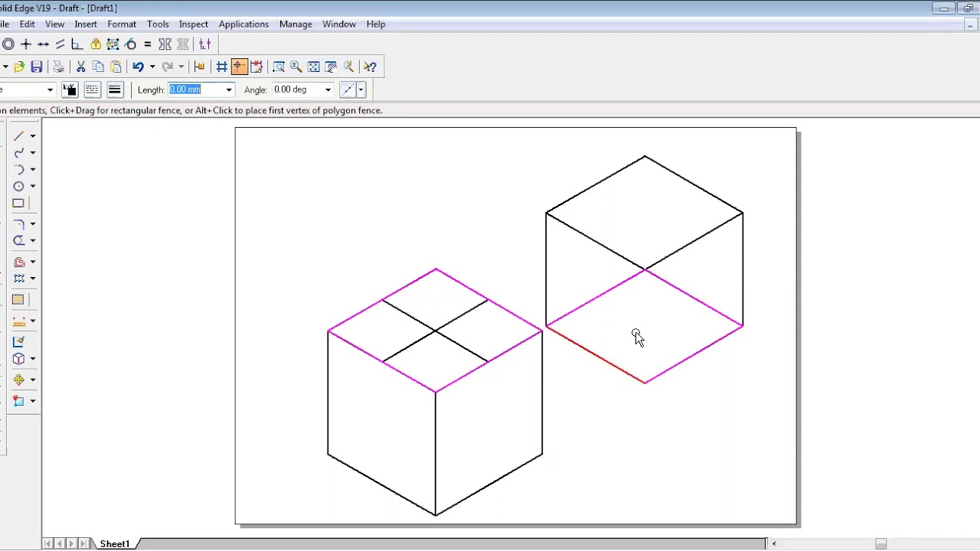The image size is (980, 551).
Task: Open the Applications menu
Action: 243,24
